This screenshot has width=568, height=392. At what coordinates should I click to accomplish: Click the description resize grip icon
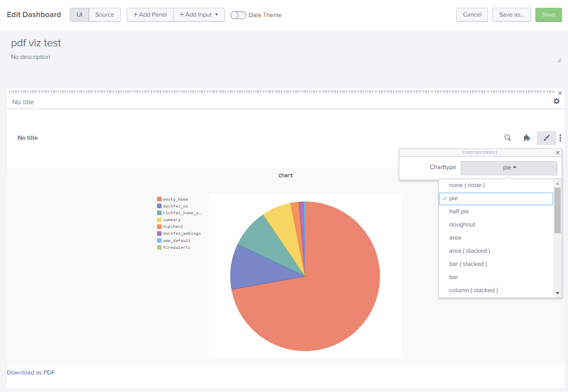(559, 60)
